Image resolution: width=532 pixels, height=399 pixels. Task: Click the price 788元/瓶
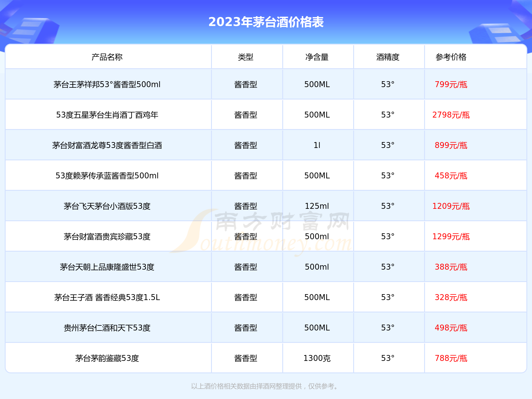[x=451, y=358]
